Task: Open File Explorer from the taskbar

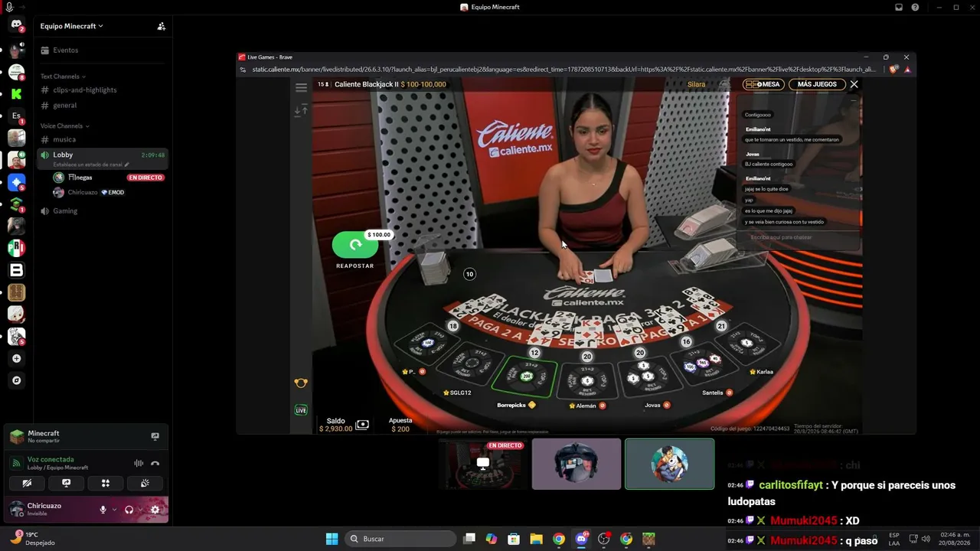Action: (x=536, y=539)
